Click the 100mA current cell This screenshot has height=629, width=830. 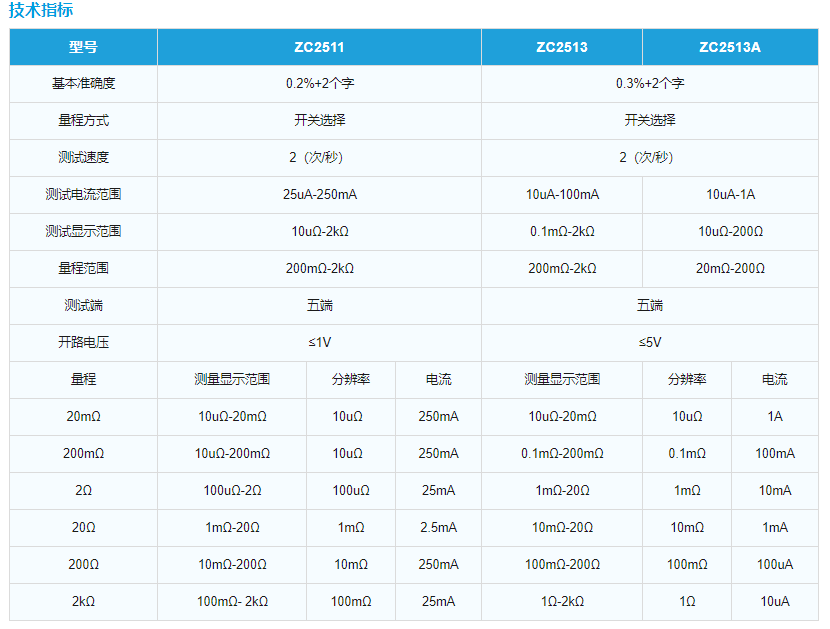point(775,454)
